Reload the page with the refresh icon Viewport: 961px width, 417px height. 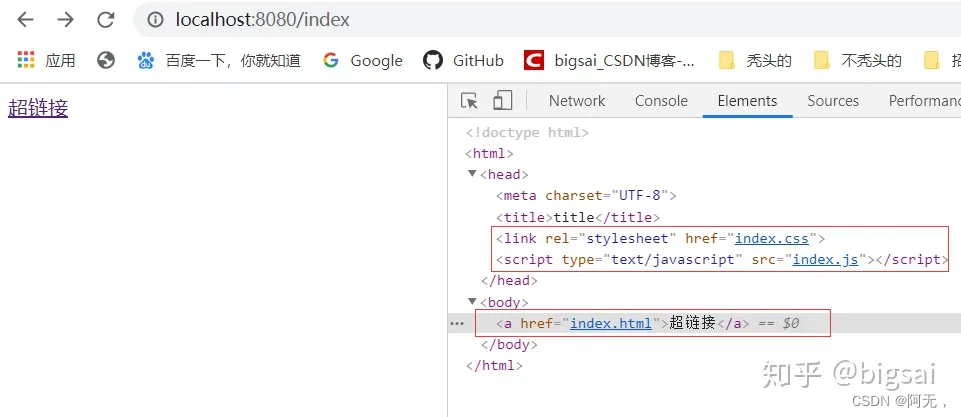click(106, 20)
